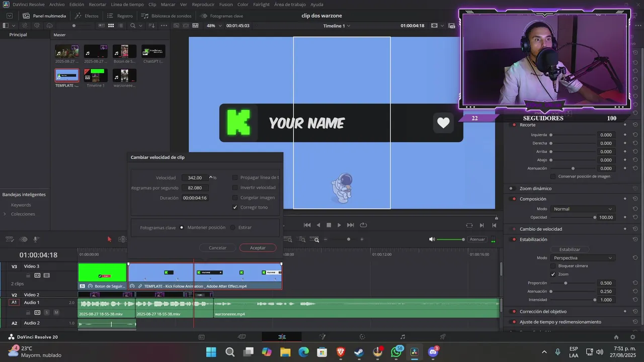
Task: Open the Timeline 1 name dropdown
Action: pyautogui.click(x=337, y=26)
